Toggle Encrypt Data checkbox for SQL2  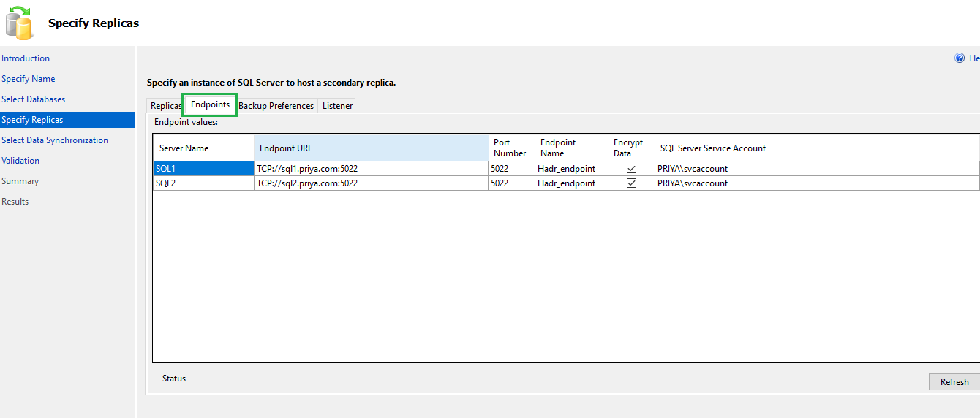pyautogui.click(x=631, y=183)
